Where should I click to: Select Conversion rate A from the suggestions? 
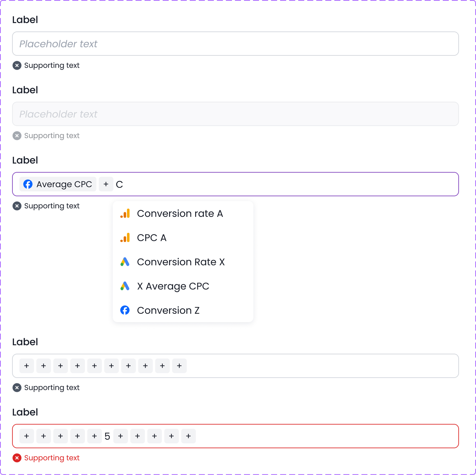[x=180, y=214]
